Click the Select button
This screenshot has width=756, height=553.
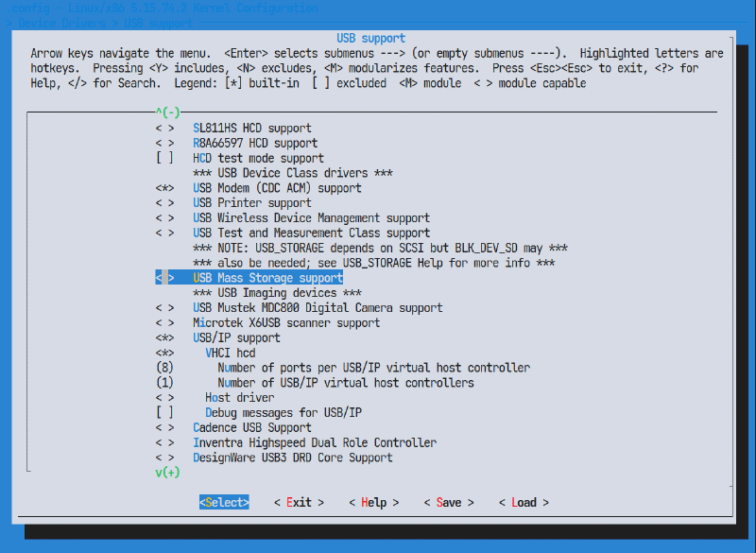224,502
